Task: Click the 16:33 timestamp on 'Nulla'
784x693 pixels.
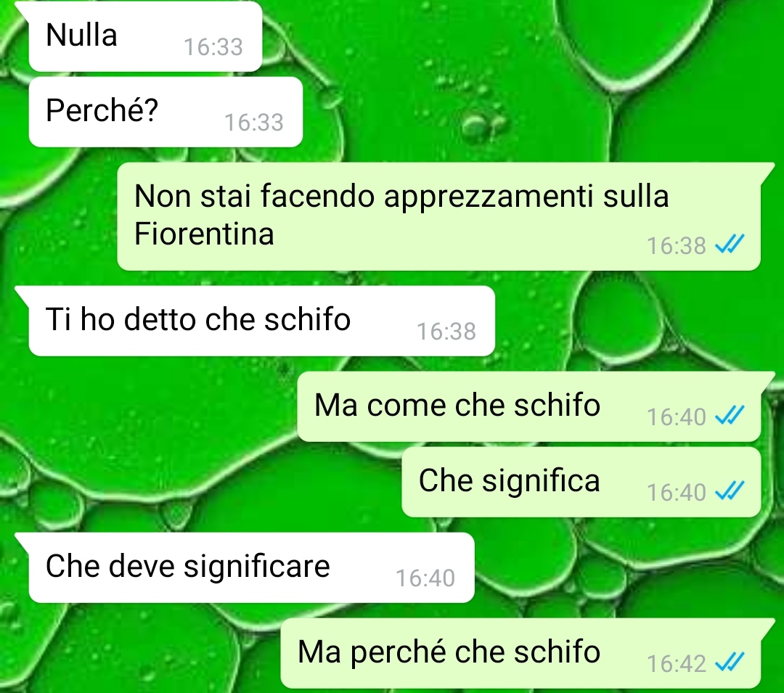Action: 213,47
